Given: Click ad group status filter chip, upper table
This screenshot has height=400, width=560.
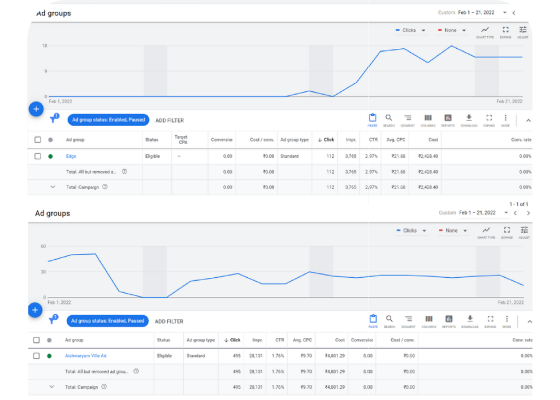Looking at the screenshot, I should pos(108,120).
